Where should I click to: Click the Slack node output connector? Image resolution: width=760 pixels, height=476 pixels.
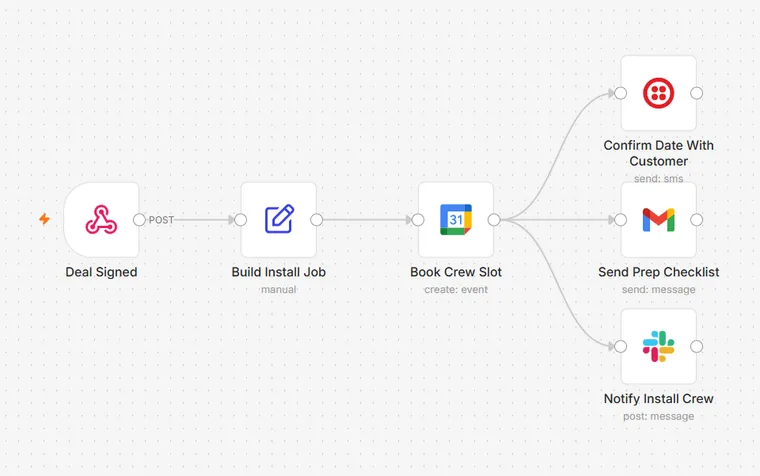[697, 347]
